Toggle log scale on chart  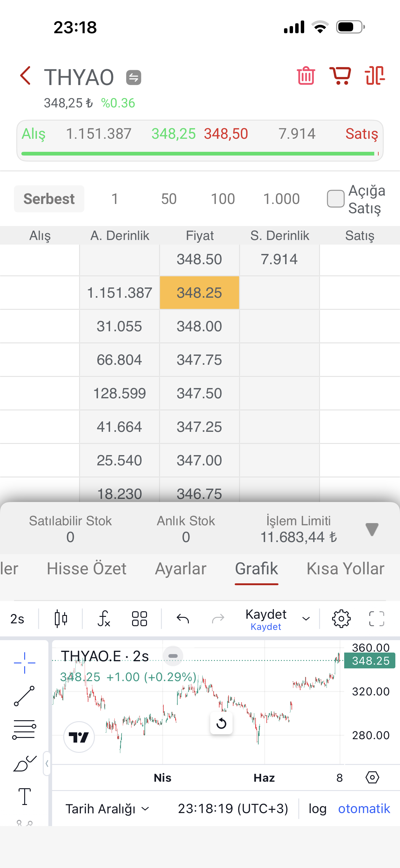pos(318,809)
